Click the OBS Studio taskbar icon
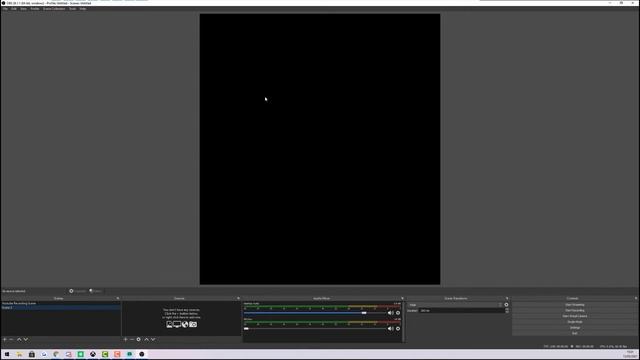 (x=142, y=354)
